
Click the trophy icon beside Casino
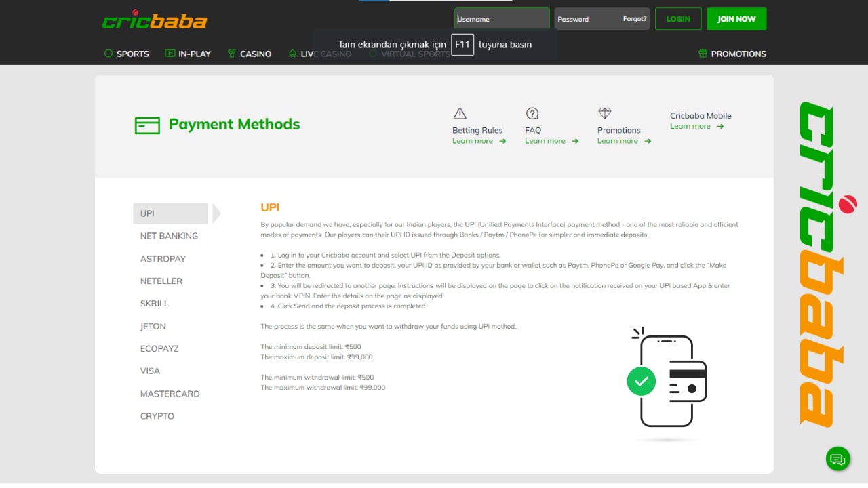[x=232, y=54]
